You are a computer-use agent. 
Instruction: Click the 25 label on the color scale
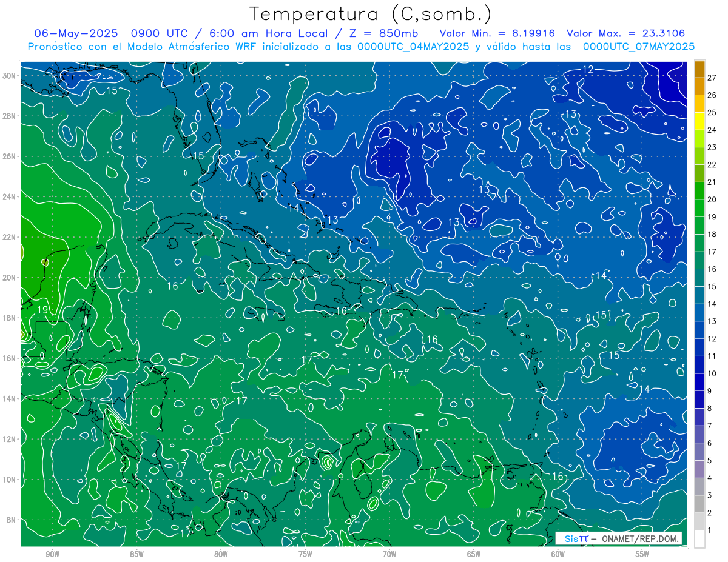(x=712, y=113)
